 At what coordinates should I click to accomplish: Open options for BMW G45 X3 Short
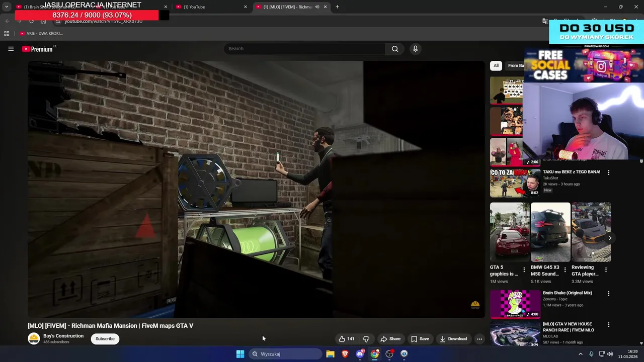tap(565, 270)
